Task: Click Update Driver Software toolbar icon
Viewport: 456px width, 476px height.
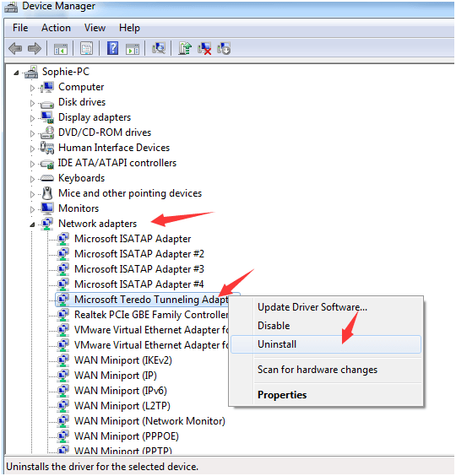Action: point(185,48)
